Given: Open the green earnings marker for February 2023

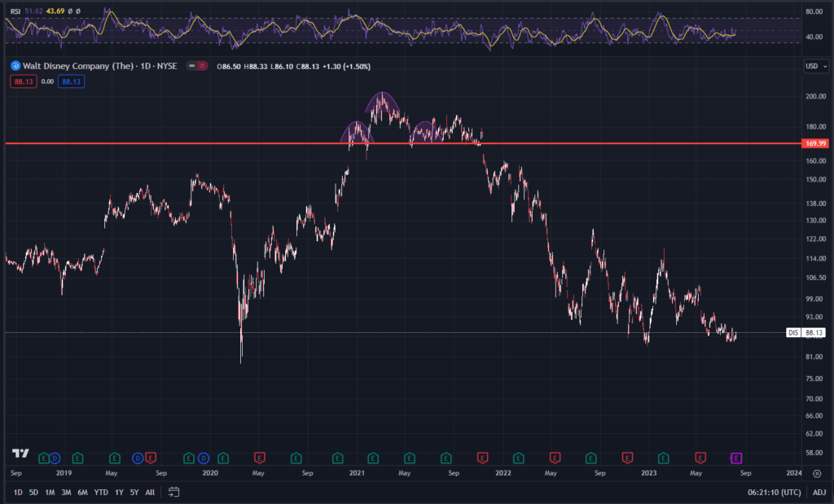Looking at the screenshot, I should point(663,458).
